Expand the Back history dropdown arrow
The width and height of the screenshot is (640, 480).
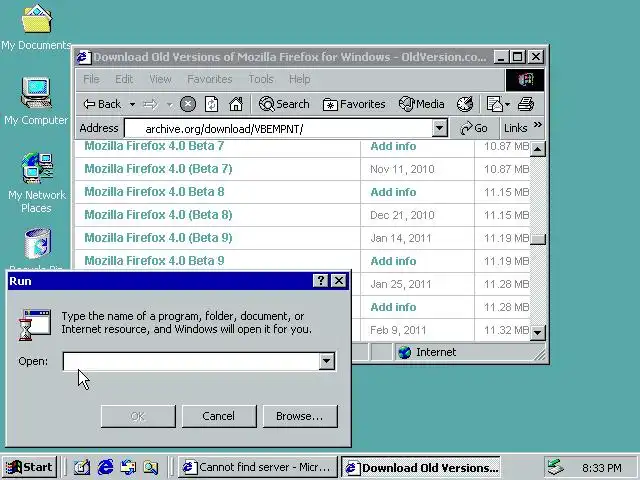coord(132,104)
